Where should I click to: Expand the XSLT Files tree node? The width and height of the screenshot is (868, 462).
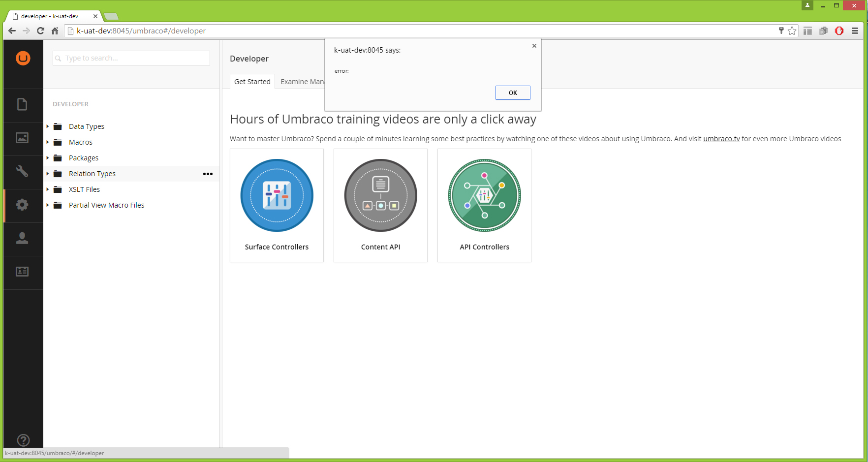(48, 189)
